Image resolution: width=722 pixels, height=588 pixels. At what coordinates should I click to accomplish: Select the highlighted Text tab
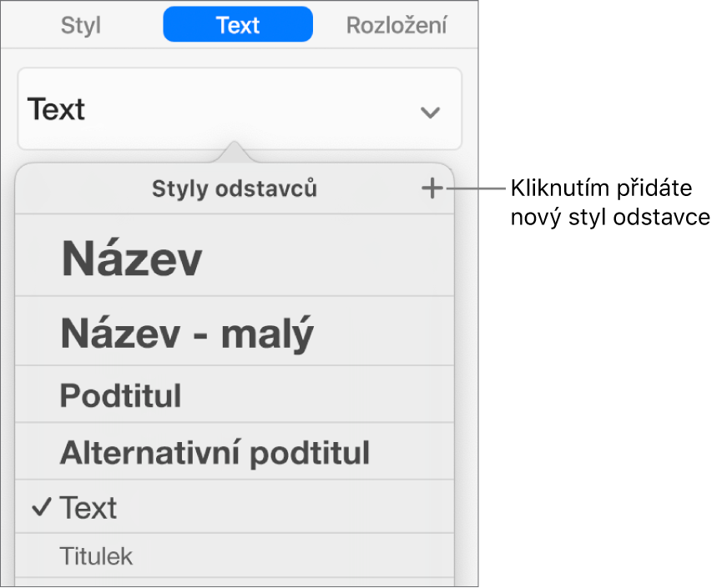[238, 25]
